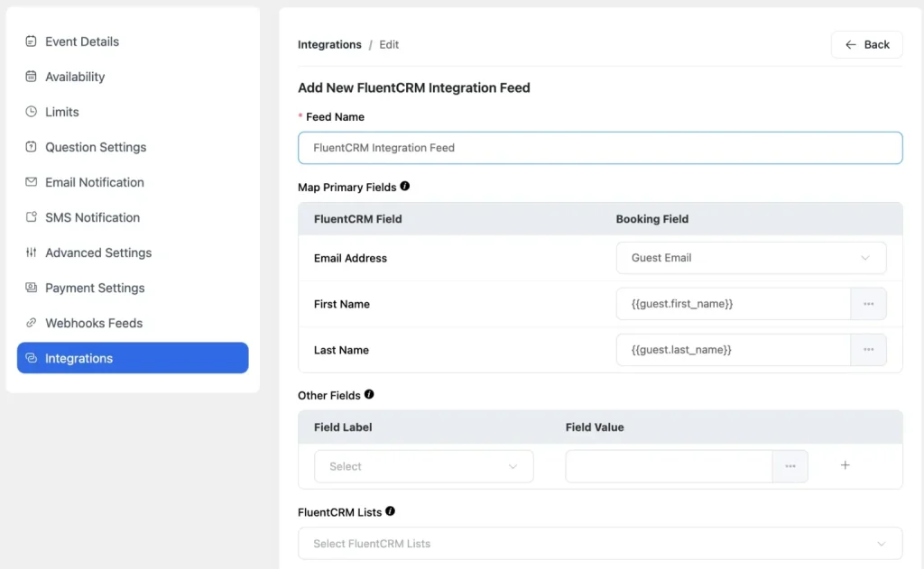Click inside the Feed Name input field
This screenshot has height=569, width=924.
click(599, 147)
